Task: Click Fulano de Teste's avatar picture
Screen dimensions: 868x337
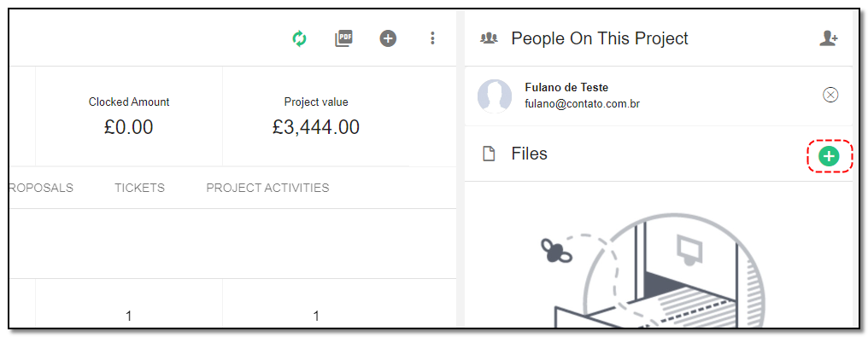Action: [x=495, y=96]
